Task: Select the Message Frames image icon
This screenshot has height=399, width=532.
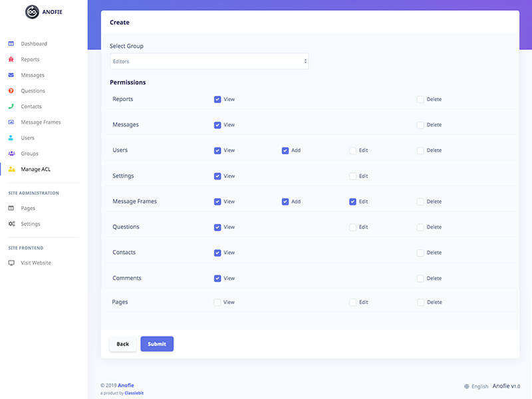Action: tap(11, 122)
